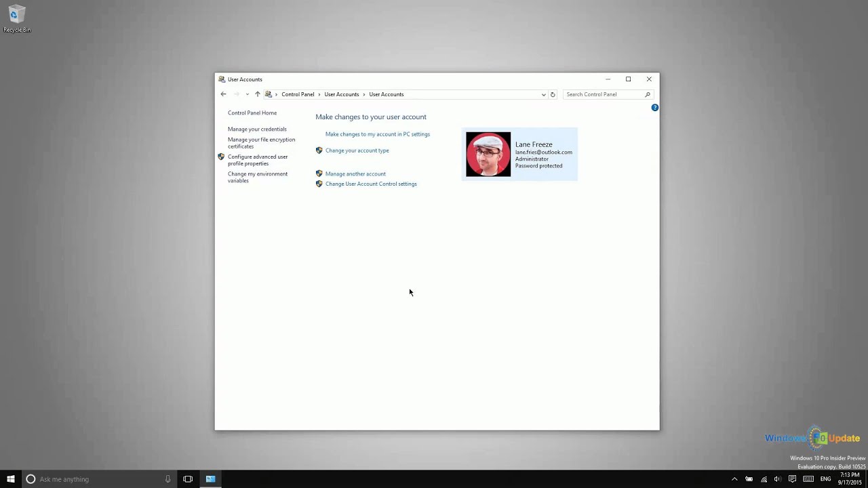Maximize the User Accounts window
This screenshot has height=488, width=868.
[x=628, y=79]
